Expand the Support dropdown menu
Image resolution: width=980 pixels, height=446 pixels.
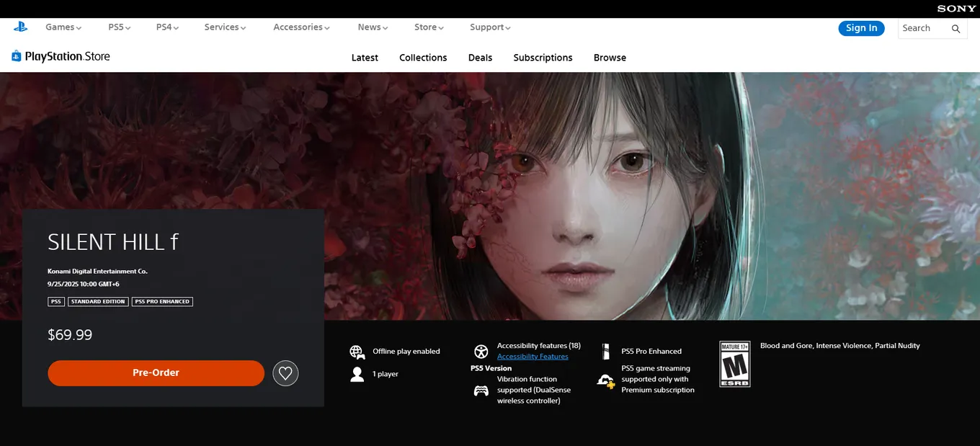point(490,27)
